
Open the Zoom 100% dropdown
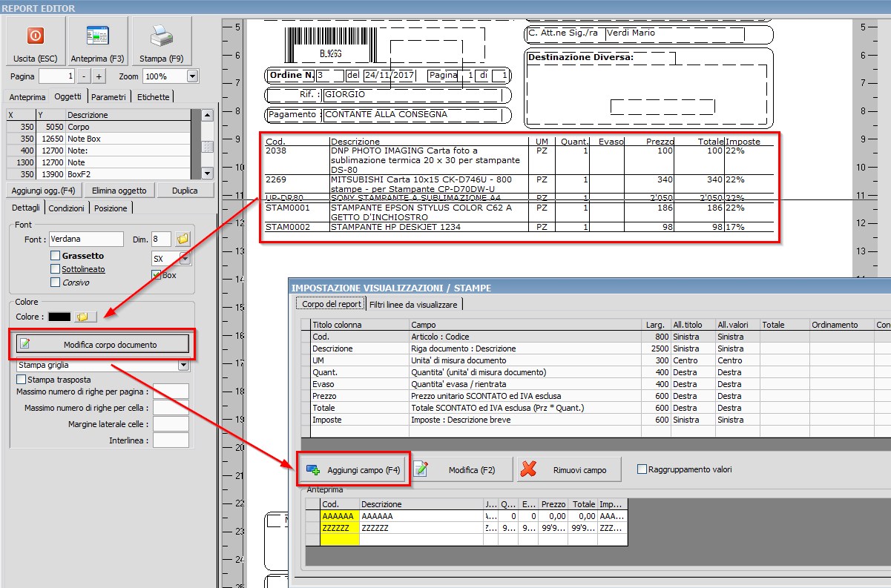click(193, 76)
